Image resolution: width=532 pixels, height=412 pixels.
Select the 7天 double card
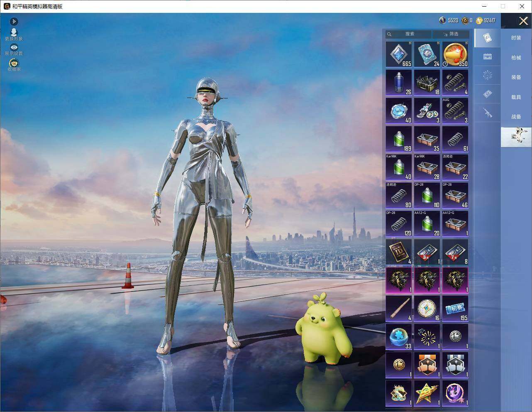click(x=455, y=252)
